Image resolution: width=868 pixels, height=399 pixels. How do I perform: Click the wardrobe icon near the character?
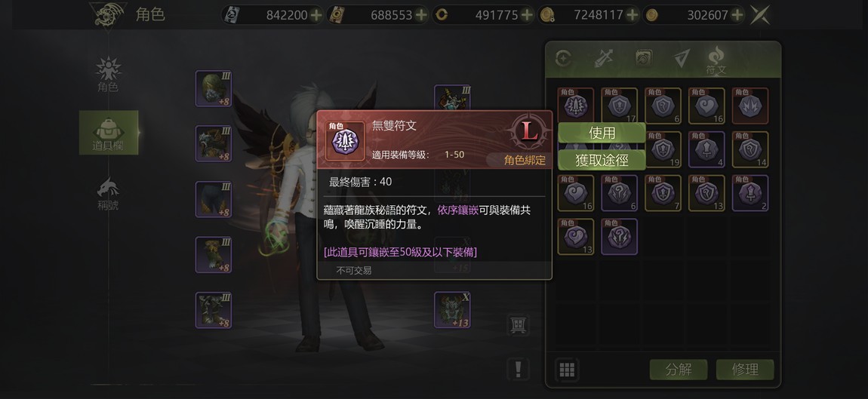[x=518, y=325]
